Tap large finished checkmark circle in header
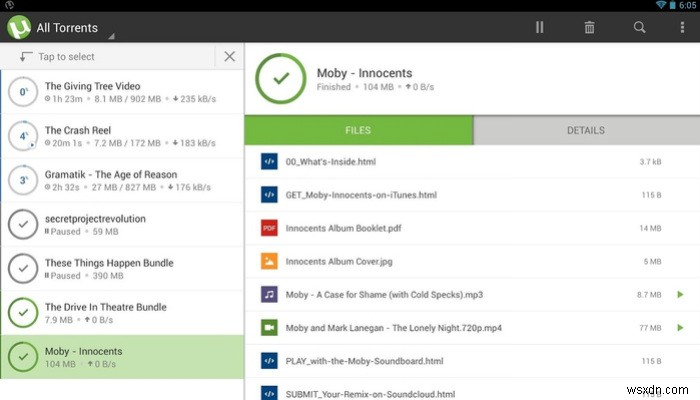 click(281, 79)
